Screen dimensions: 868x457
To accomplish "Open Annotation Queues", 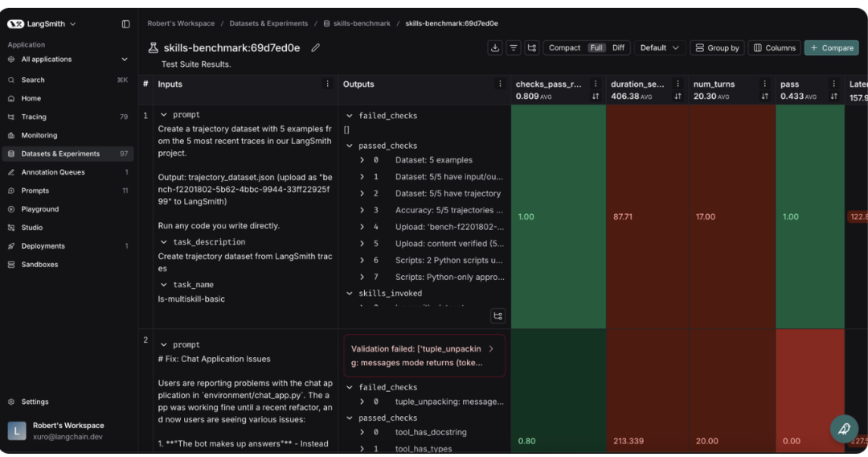I will pyautogui.click(x=68, y=172).
